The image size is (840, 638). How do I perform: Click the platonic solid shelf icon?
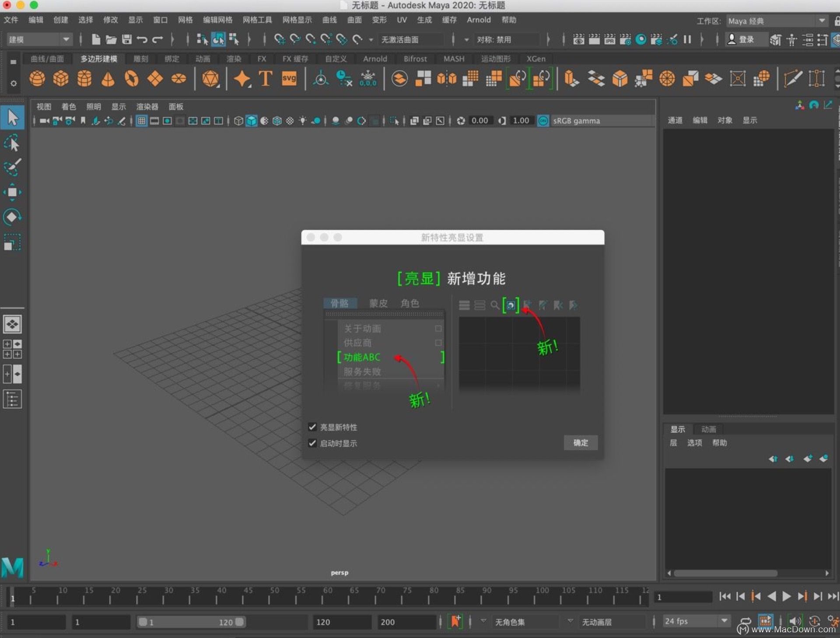click(x=210, y=79)
